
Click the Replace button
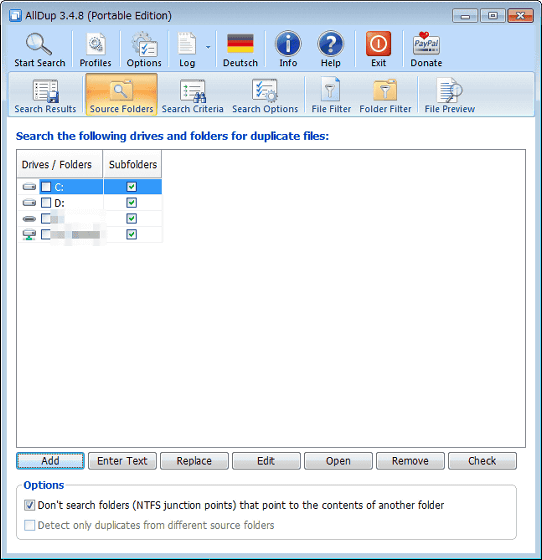point(194,461)
